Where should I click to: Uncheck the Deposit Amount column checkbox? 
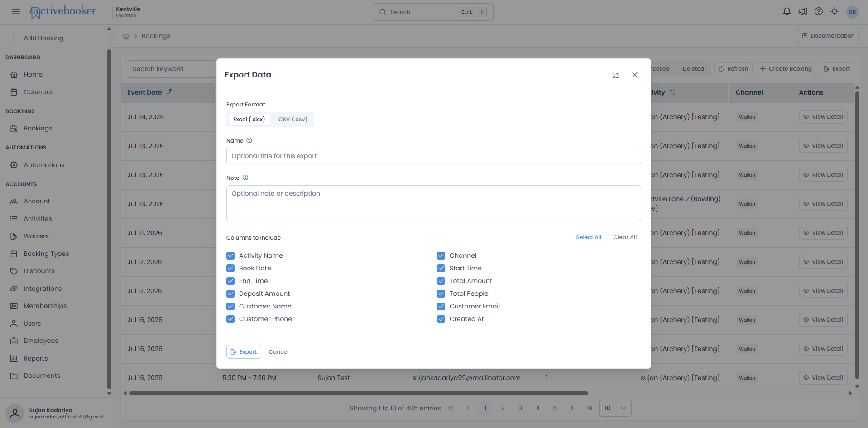tap(230, 293)
